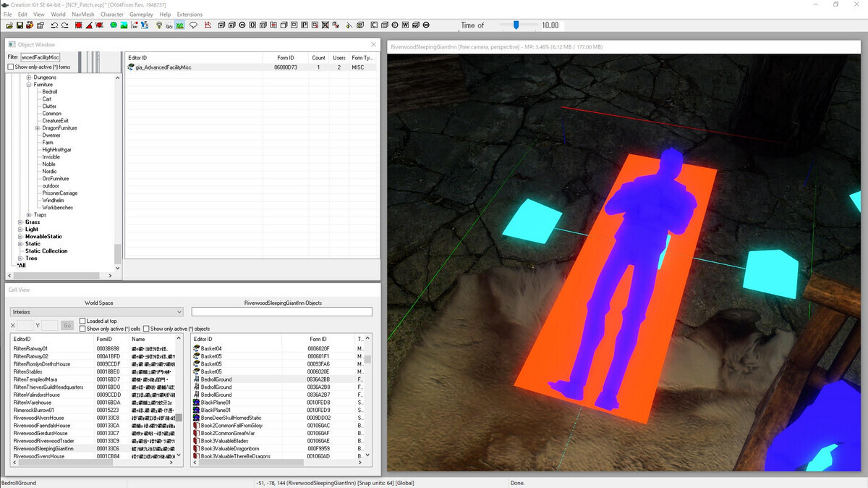Toggle Show only active cells checkbox

pyautogui.click(x=82, y=329)
